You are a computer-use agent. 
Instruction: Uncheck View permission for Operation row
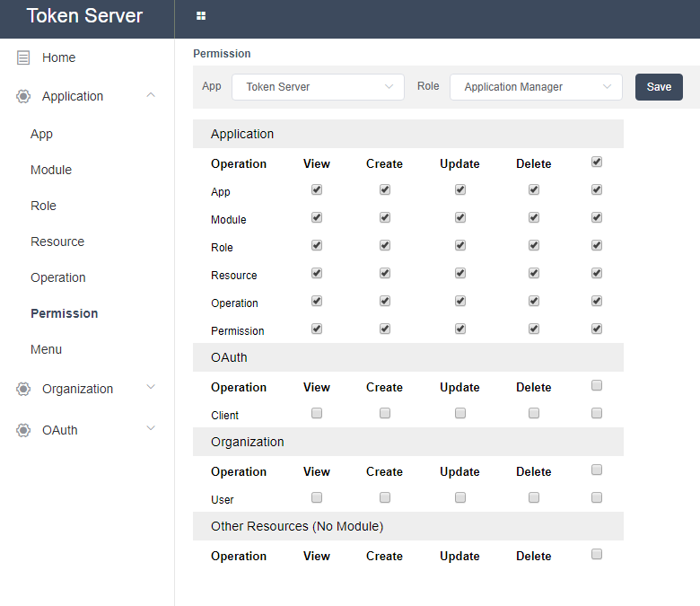317,301
